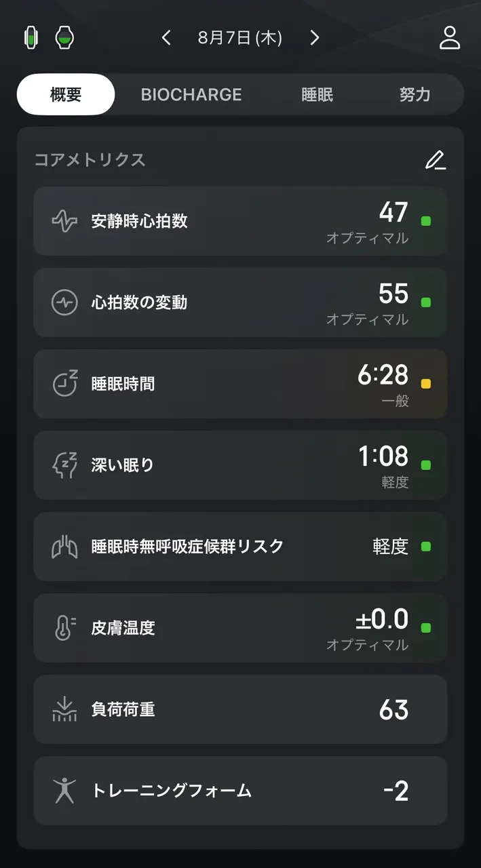This screenshot has height=868, width=481.
Task: Tap the watch battery status icon
Action: tap(64, 38)
